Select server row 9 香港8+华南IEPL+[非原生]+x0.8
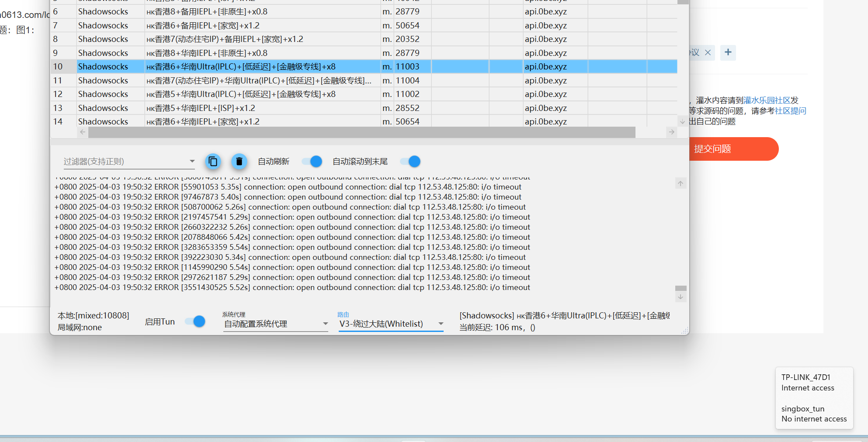The image size is (868, 442). click(364, 53)
